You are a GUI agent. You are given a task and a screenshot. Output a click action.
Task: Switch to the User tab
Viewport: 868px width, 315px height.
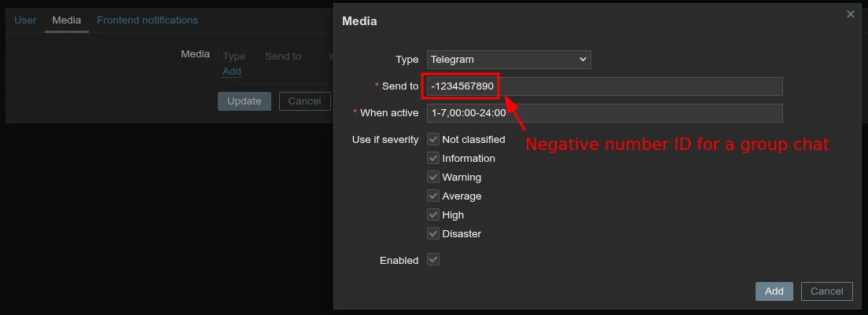(25, 20)
